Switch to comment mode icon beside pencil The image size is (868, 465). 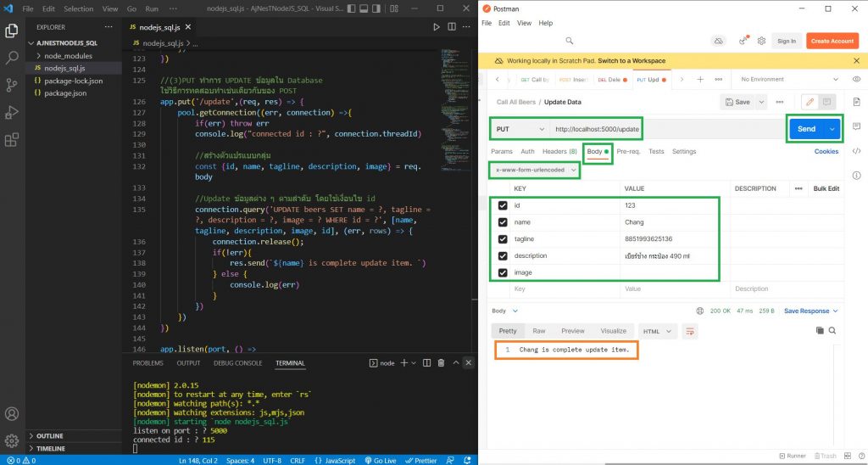click(x=826, y=102)
